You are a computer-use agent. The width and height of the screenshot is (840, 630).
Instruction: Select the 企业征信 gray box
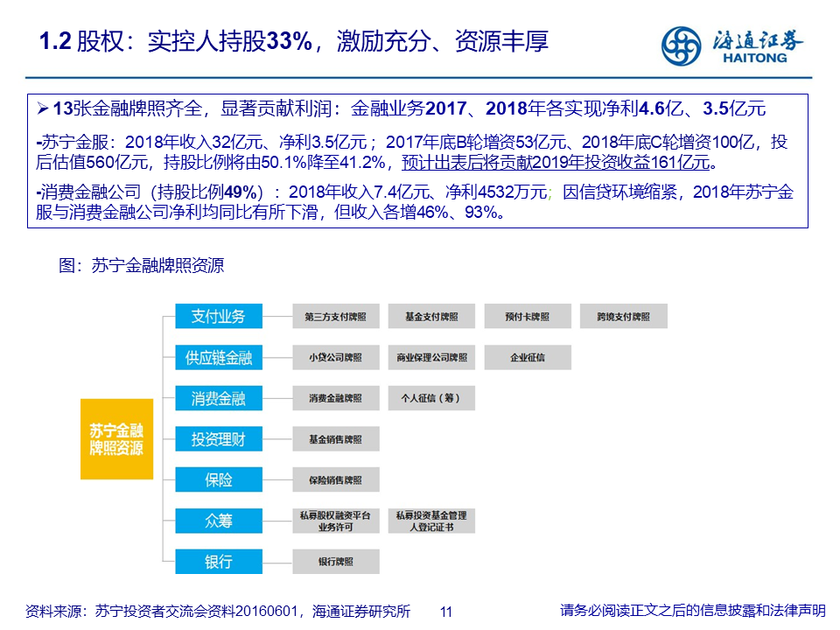click(528, 357)
